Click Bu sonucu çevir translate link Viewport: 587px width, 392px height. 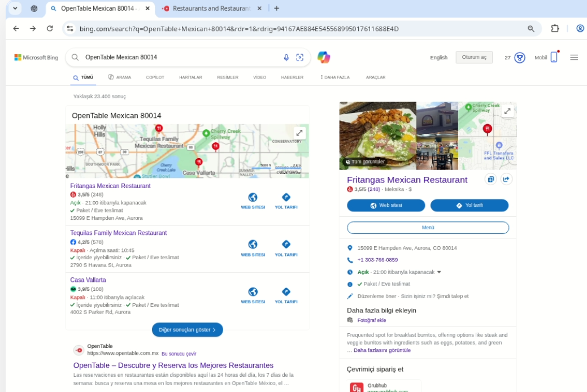pos(179,354)
